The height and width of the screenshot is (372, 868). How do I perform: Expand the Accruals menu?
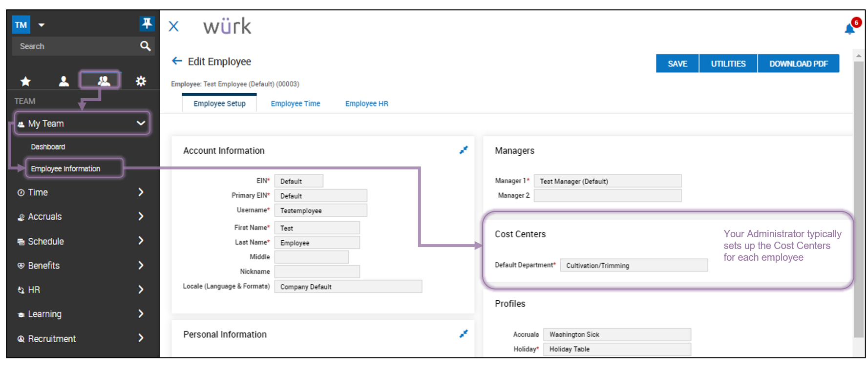click(x=141, y=216)
